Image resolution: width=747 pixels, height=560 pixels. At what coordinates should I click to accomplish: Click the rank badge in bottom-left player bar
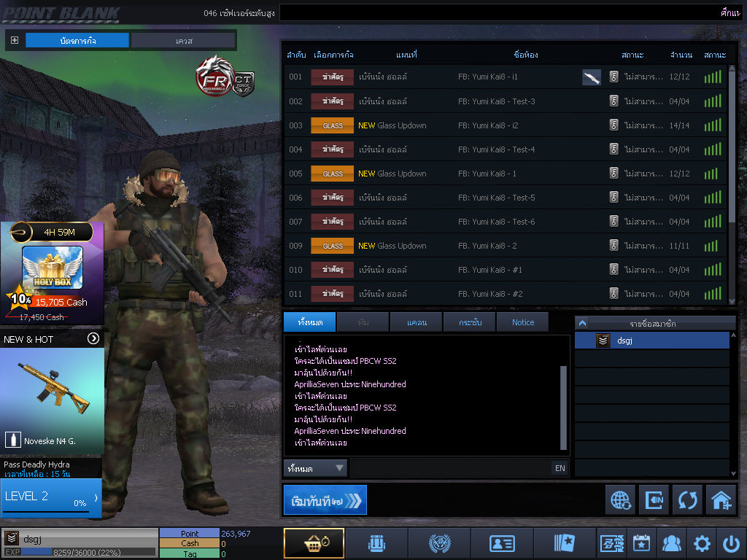pyautogui.click(x=12, y=537)
